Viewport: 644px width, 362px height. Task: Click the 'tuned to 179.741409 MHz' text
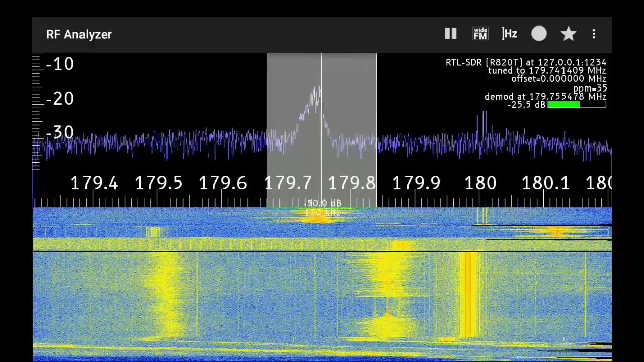point(547,71)
